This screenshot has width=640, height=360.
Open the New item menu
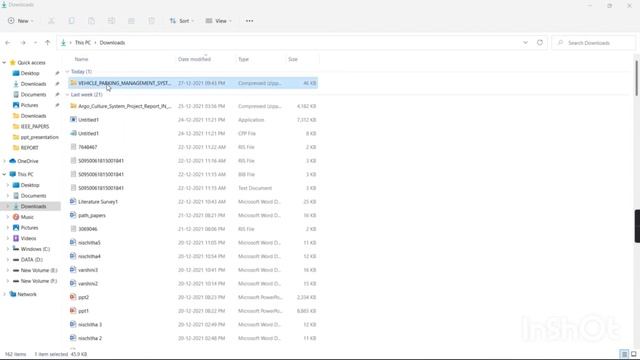pyautogui.click(x=20, y=21)
